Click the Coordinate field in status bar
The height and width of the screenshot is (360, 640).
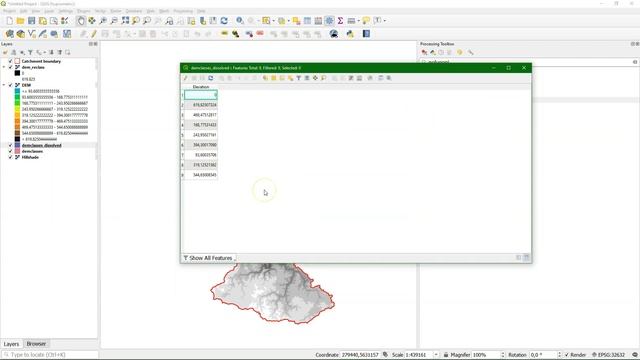(360, 355)
